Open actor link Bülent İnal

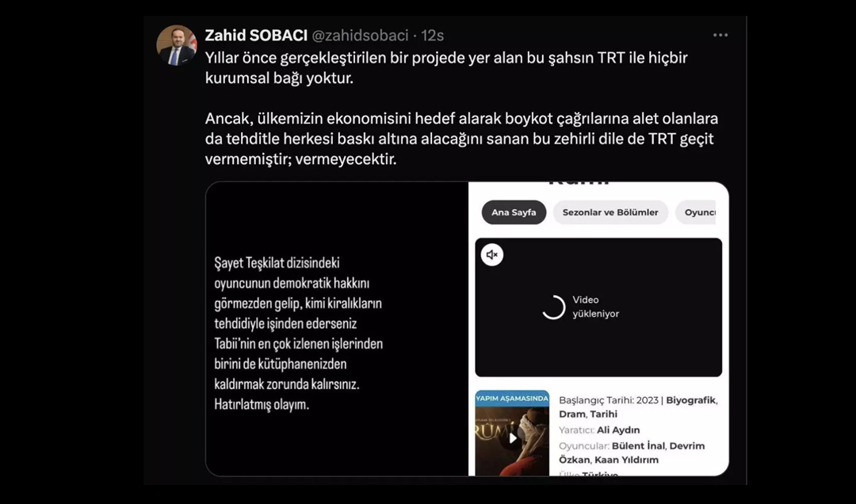coord(637,446)
